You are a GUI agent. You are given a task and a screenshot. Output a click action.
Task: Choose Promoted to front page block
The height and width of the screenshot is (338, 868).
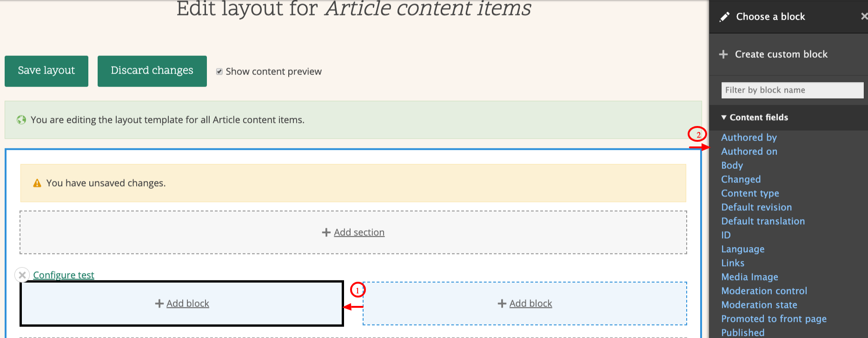(774, 319)
